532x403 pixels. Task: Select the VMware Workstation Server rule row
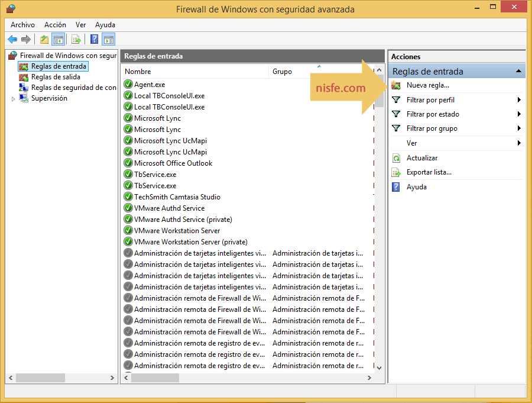pyautogui.click(x=177, y=230)
